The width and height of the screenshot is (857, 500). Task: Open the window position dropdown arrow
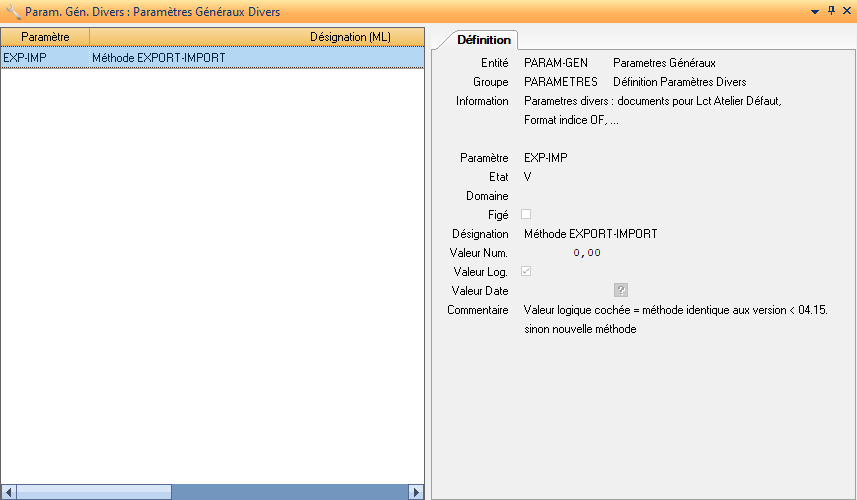814,11
